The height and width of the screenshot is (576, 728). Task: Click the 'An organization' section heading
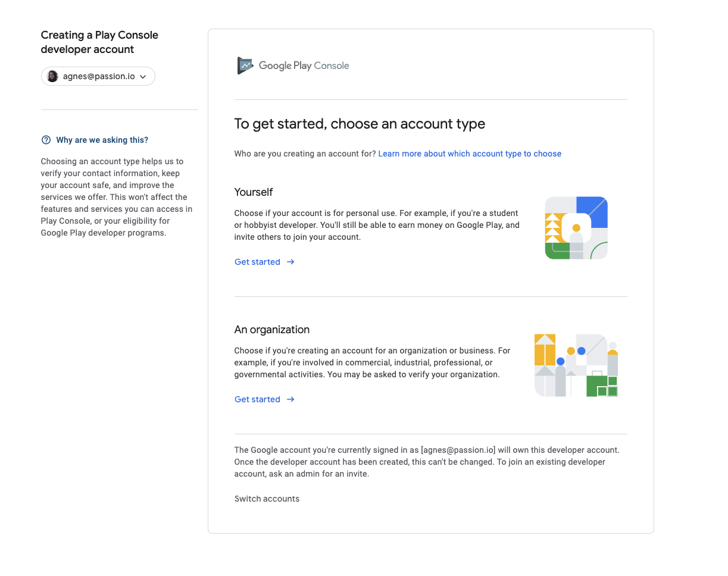pos(272,330)
